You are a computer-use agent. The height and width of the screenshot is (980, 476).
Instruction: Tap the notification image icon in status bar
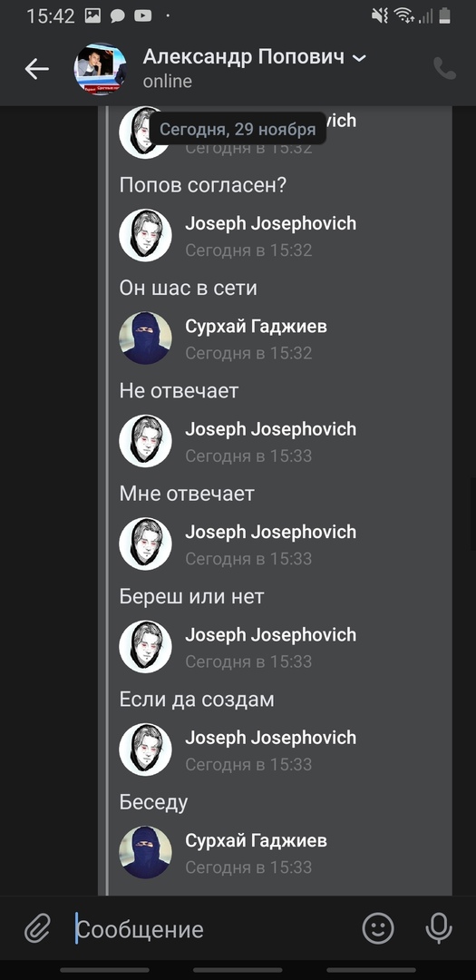pos(92,16)
